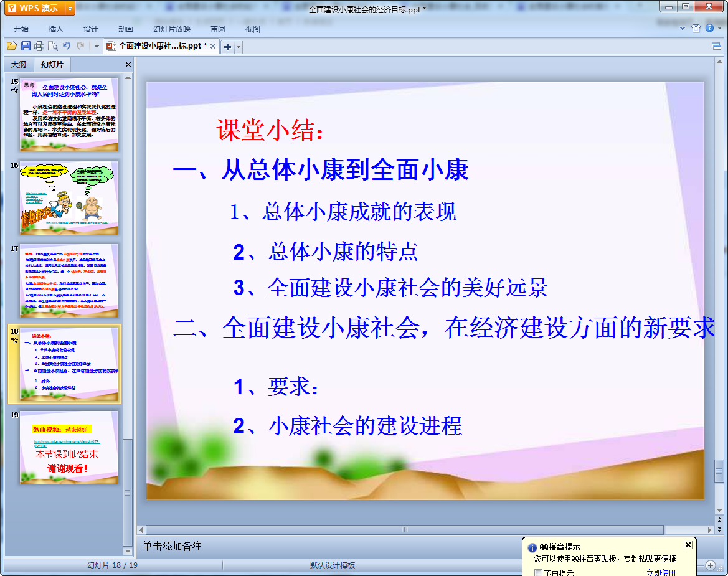Viewport: 728px width, 576px height.
Task: Open the 动画 menu tab
Action: click(x=126, y=29)
